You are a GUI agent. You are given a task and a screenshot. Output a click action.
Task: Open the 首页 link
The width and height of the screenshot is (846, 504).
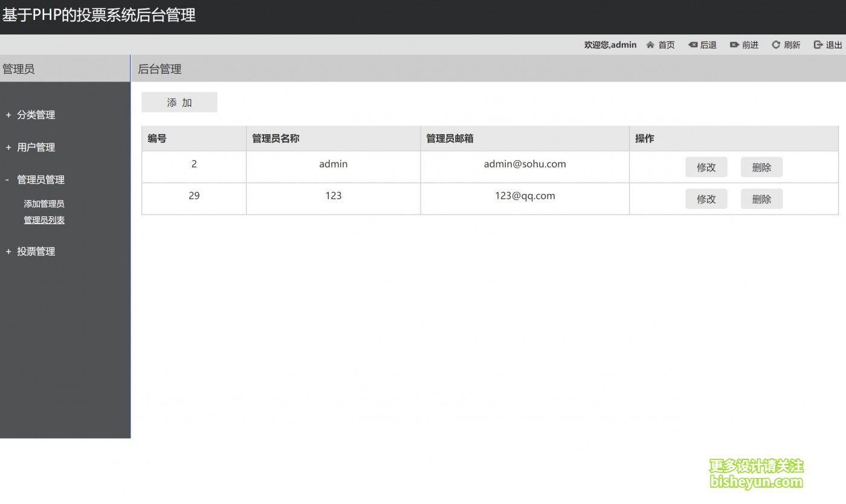click(667, 45)
